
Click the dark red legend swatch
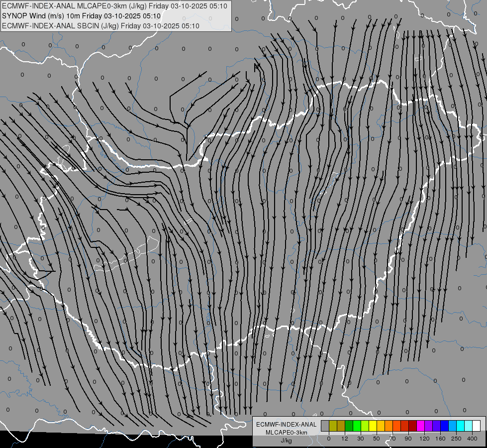pyautogui.click(x=413, y=426)
